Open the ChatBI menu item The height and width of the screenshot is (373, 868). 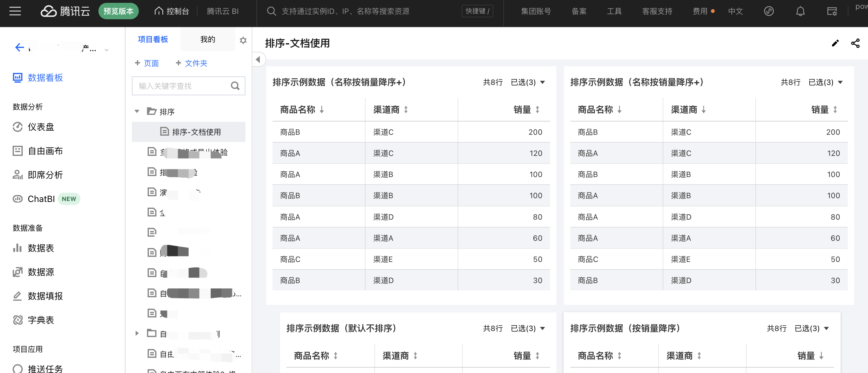41,199
